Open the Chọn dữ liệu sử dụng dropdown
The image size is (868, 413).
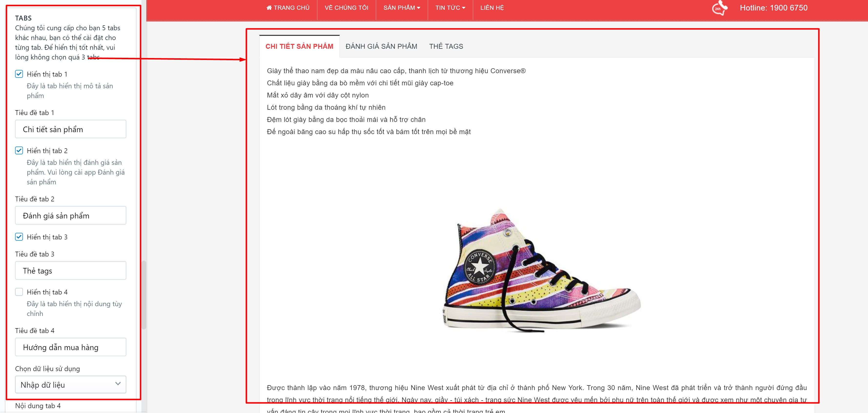tap(71, 385)
